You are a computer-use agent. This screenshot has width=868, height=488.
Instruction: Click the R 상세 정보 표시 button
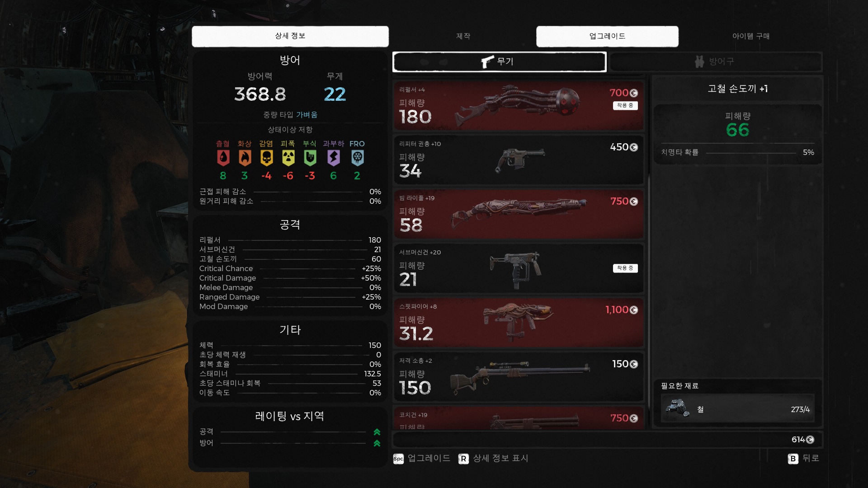pyautogui.click(x=493, y=459)
